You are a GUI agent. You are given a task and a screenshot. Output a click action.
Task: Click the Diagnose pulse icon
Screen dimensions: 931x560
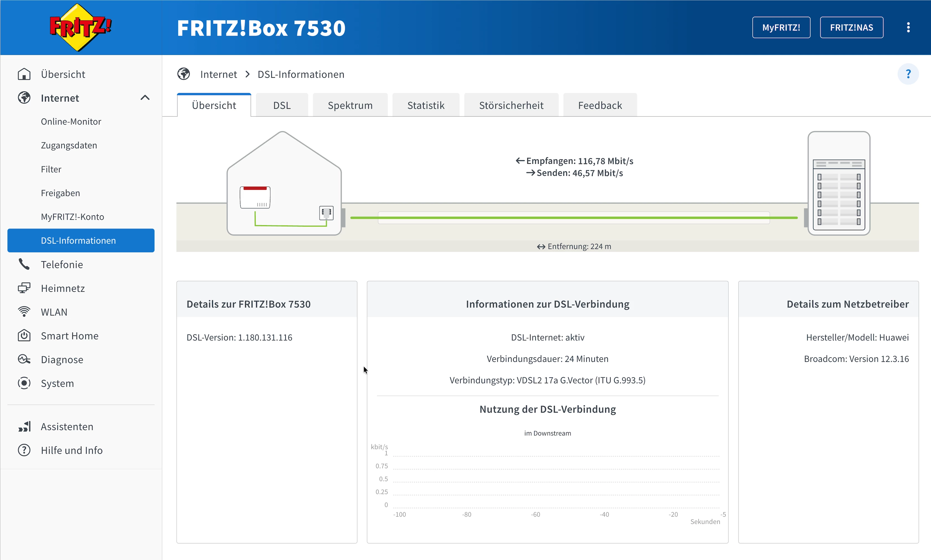pyautogui.click(x=24, y=359)
